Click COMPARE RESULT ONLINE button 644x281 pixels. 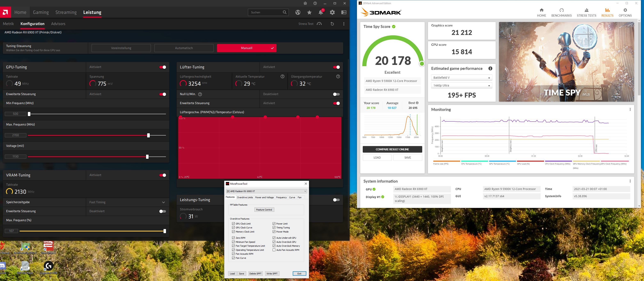(392, 149)
